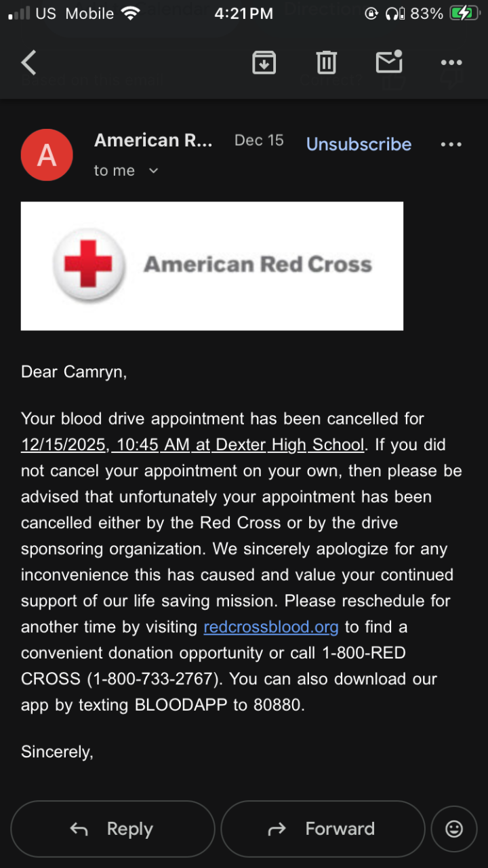
Task: Open emoji reaction picker
Action: (453, 829)
